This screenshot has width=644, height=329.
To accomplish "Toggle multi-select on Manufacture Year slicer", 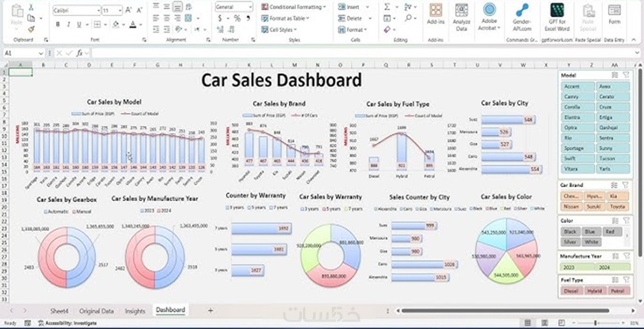I will point(615,256).
